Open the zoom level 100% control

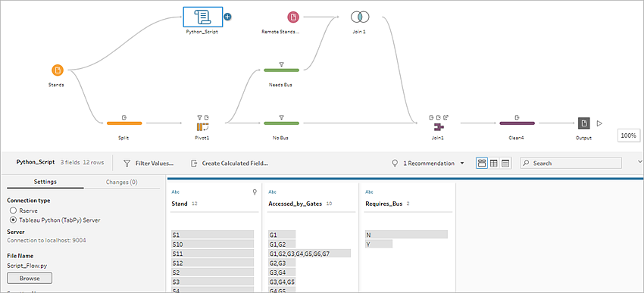point(628,135)
